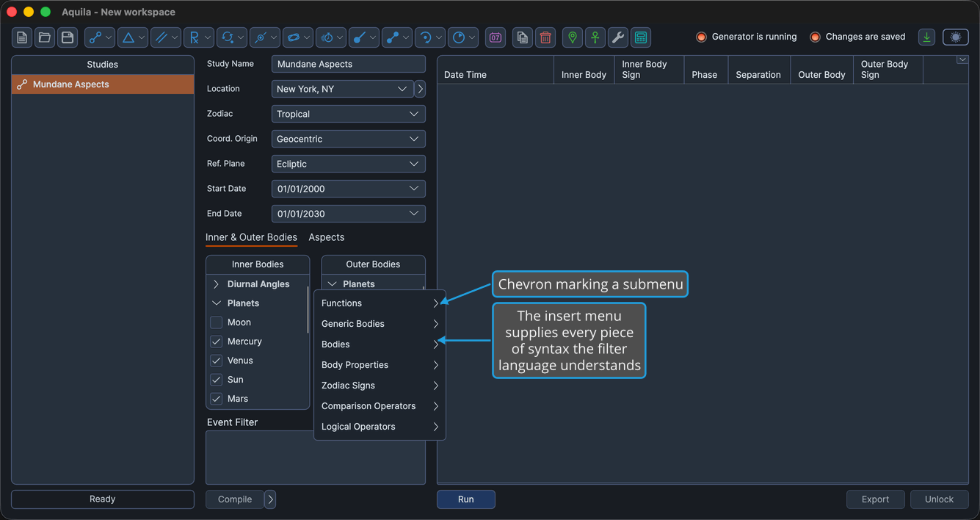The width and height of the screenshot is (980, 520).
Task: Click the spiral arc study tool
Action: tap(429, 37)
